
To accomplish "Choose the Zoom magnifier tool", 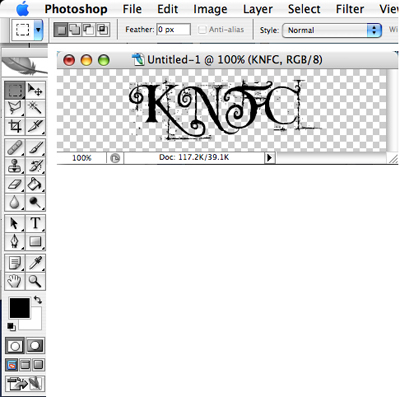I will (35, 281).
